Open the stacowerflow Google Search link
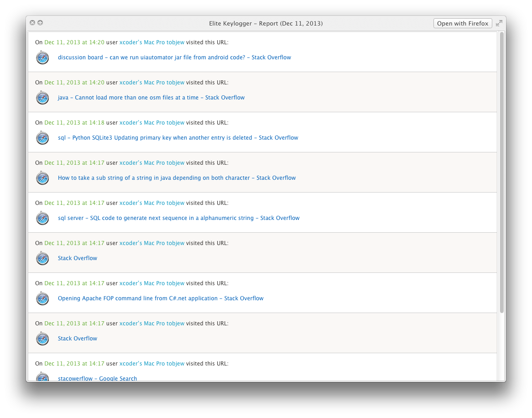This screenshot has height=418, width=532. coord(97,378)
